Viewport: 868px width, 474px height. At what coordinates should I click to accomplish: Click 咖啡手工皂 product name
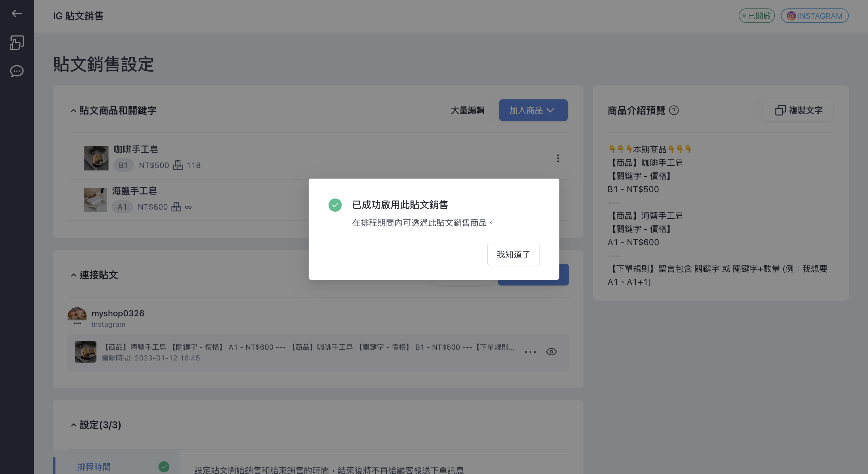coord(136,149)
